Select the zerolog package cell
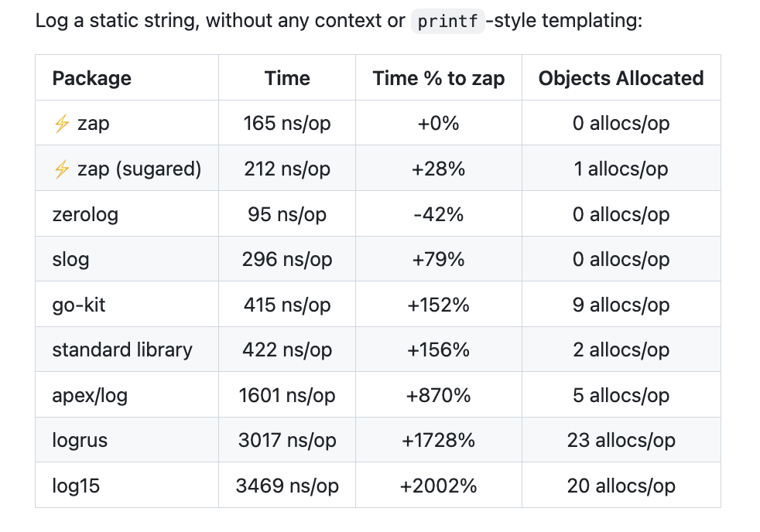This screenshot has width=760, height=532. pos(85,214)
